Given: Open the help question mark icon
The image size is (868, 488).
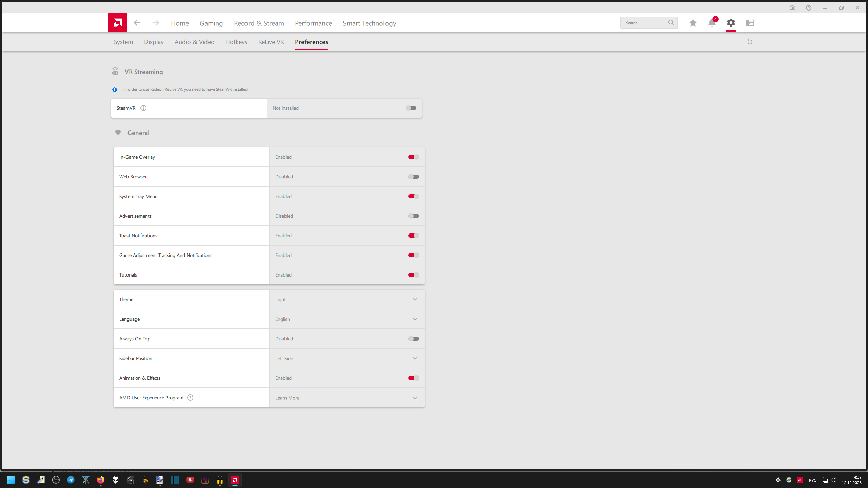Looking at the screenshot, I should tap(808, 7).
